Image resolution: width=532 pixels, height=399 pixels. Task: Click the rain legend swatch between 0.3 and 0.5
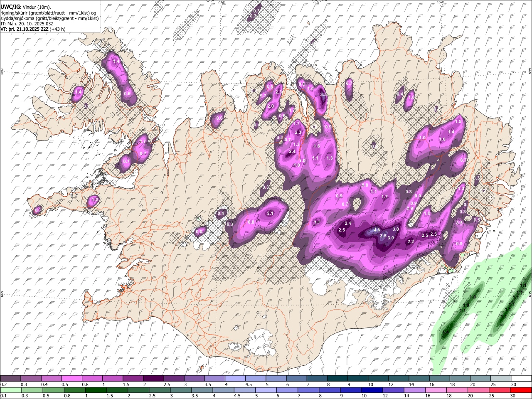click(x=32, y=390)
